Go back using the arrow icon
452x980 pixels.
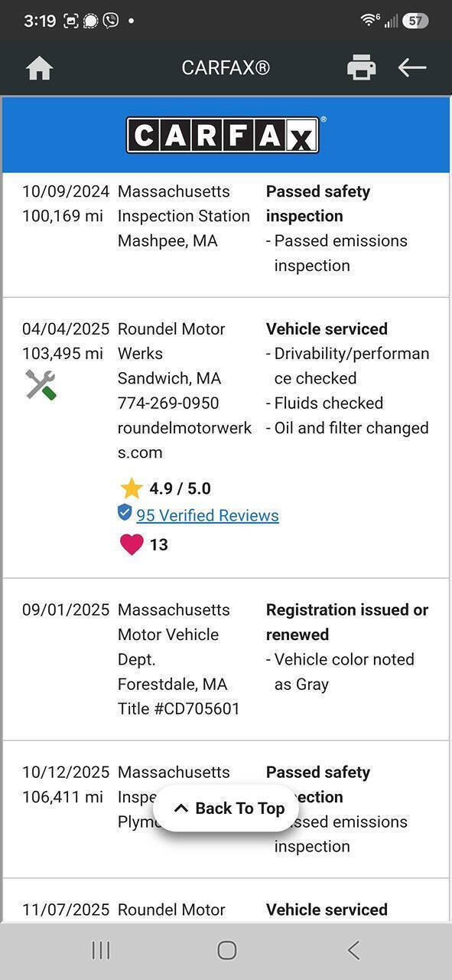[411, 67]
